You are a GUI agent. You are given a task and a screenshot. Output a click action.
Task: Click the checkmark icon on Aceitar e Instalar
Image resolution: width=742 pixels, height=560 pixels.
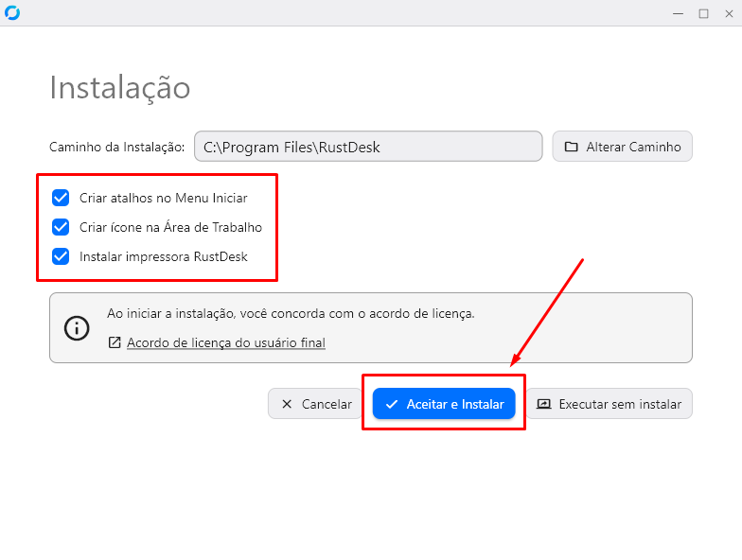tap(392, 404)
